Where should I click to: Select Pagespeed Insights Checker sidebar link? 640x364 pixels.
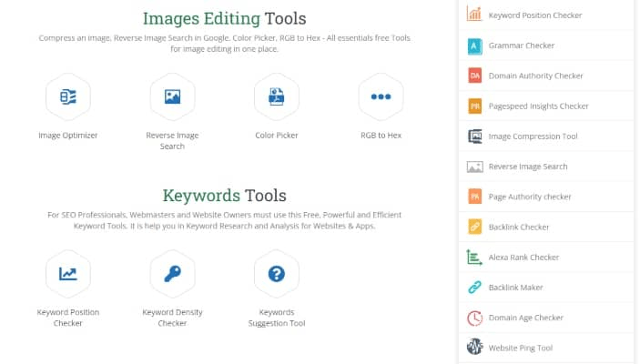point(538,106)
